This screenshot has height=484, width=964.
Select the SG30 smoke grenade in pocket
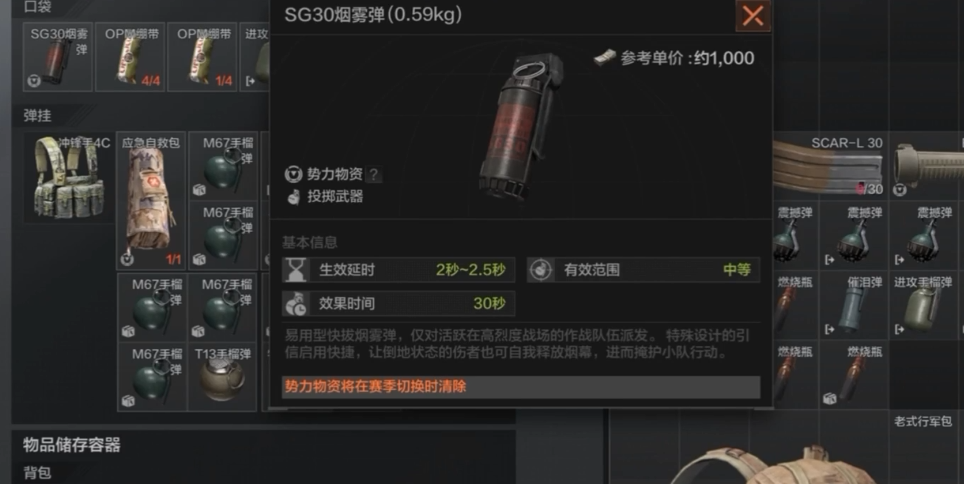coord(58,57)
